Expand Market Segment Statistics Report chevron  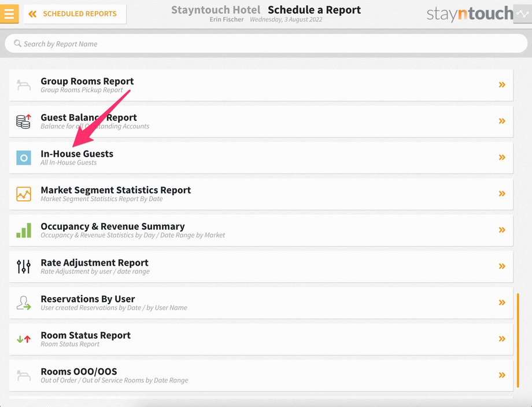[x=502, y=193]
